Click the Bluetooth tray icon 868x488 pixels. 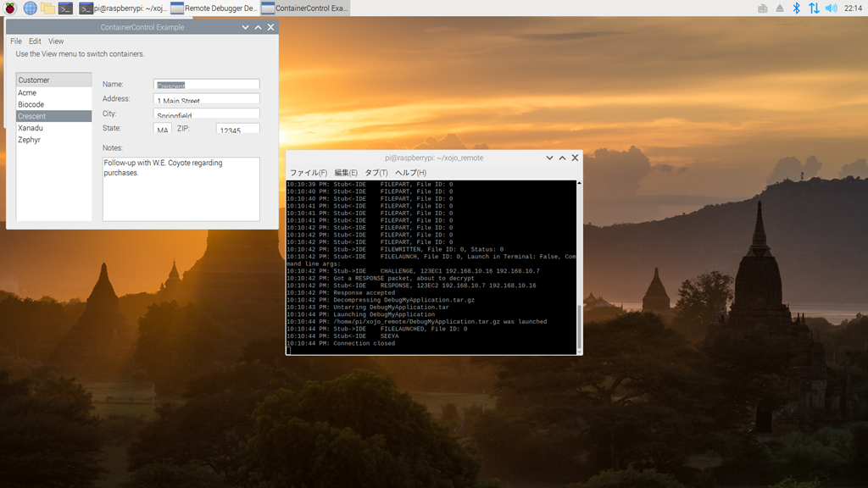(x=796, y=8)
